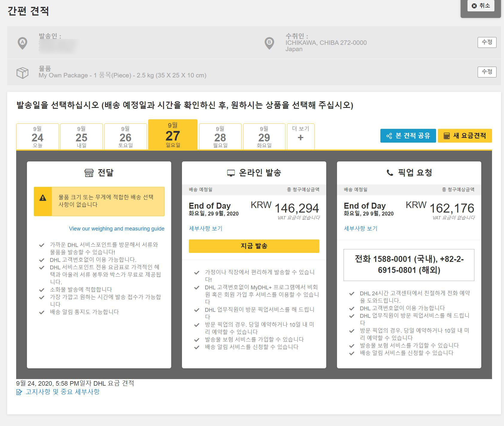The image size is (504, 426).
Task: Open 세부사항 보기 under 픽업 요청
Action: [361, 229]
